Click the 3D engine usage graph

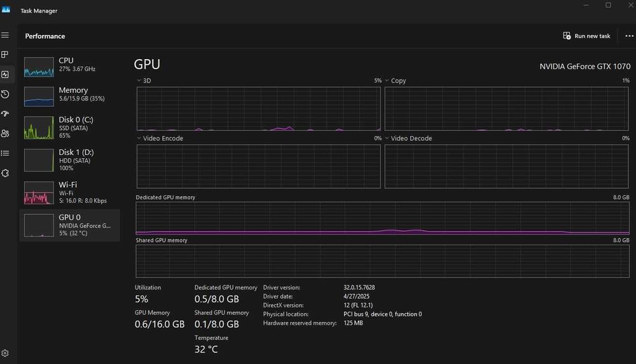point(259,109)
